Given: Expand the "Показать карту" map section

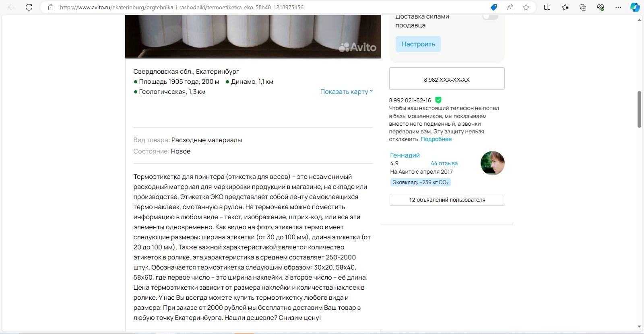Looking at the screenshot, I should point(347,91).
